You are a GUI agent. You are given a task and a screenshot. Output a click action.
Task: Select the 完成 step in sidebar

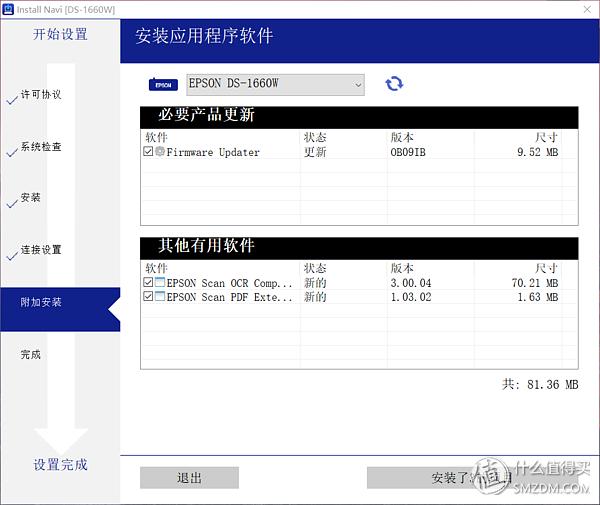coord(31,355)
